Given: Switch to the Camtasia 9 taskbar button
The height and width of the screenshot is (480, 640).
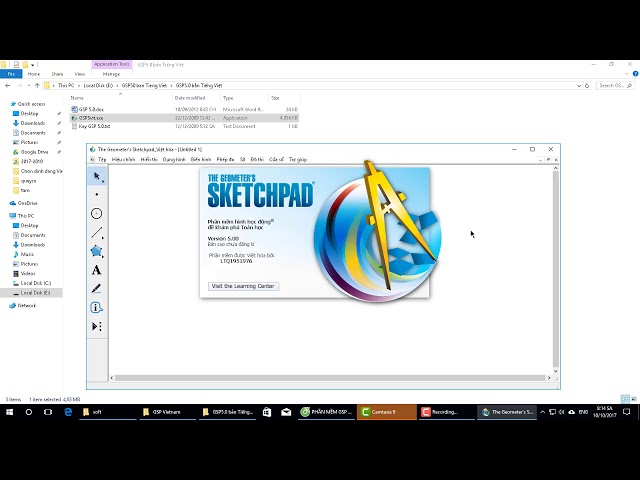Looking at the screenshot, I should click(x=387, y=412).
